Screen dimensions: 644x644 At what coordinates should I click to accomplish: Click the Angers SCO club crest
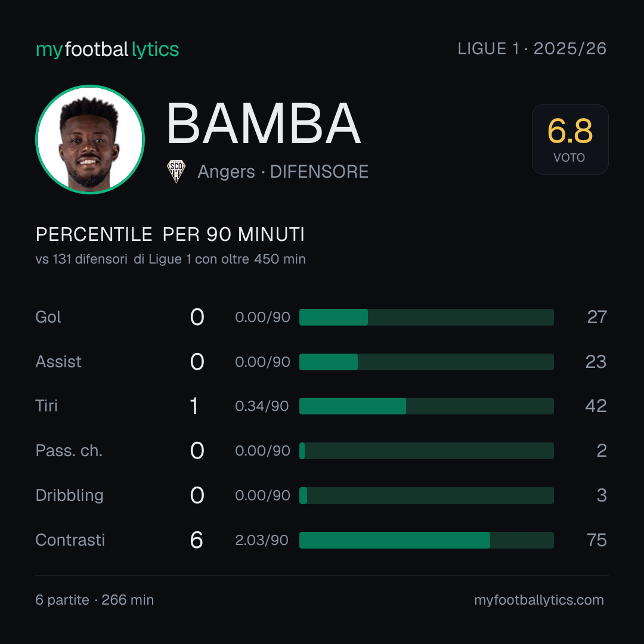coord(176,171)
